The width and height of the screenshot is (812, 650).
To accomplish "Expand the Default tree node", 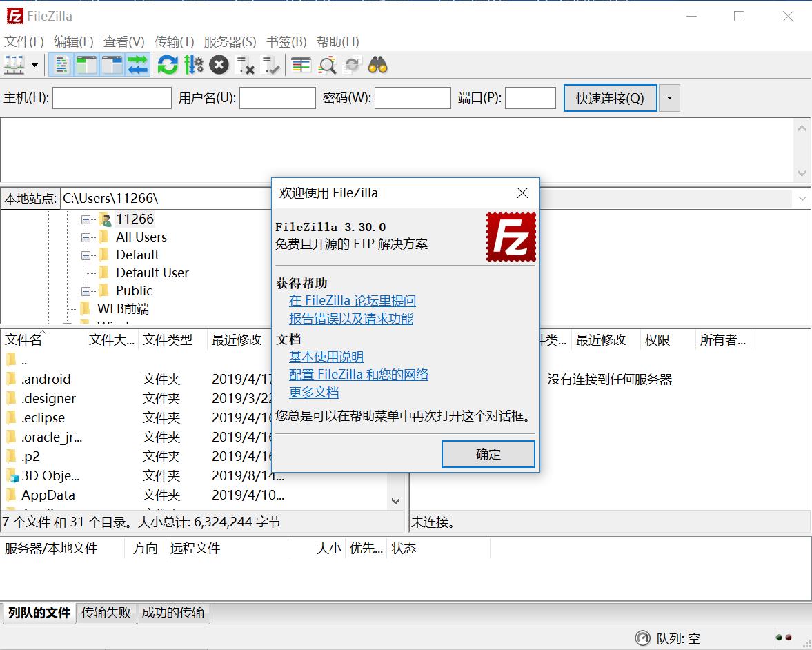I will [86, 256].
